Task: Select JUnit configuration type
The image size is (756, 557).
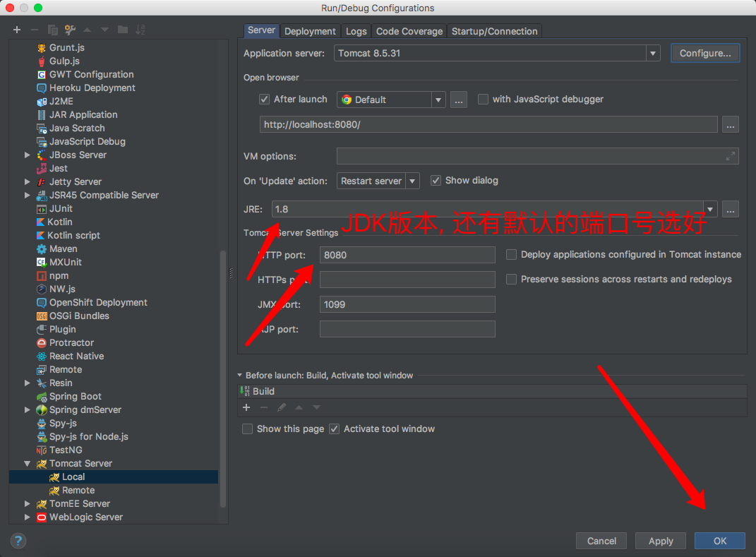Action: [x=61, y=209]
